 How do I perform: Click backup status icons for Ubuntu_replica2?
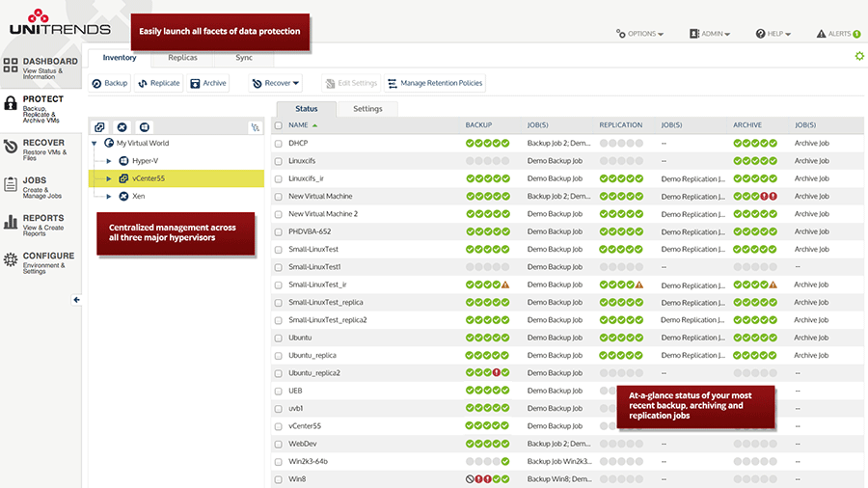click(487, 373)
